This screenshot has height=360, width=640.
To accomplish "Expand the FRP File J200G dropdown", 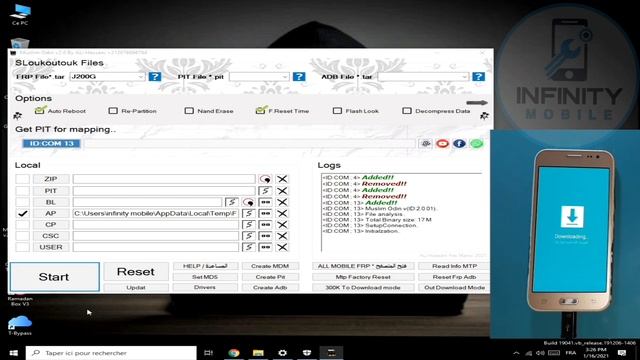I will pyautogui.click(x=140, y=77).
